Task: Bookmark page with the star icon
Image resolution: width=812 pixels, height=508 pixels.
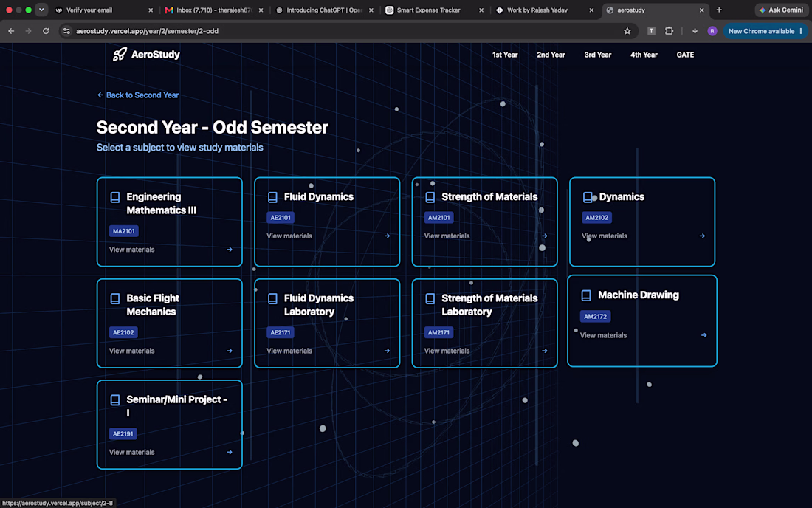Action: pyautogui.click(x=627, y=31)
